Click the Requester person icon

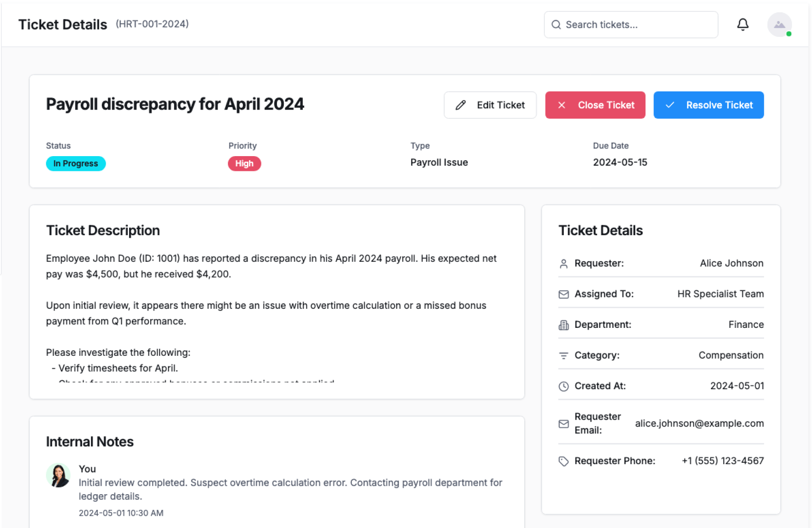tap(563, 264)
